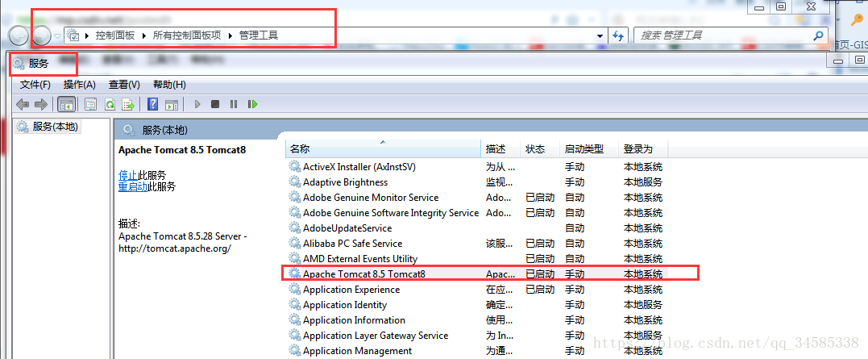The height and width of the screenshot is (359, 868).
Task: Open address bar history dropdown arrow
Action: (600, 36)
